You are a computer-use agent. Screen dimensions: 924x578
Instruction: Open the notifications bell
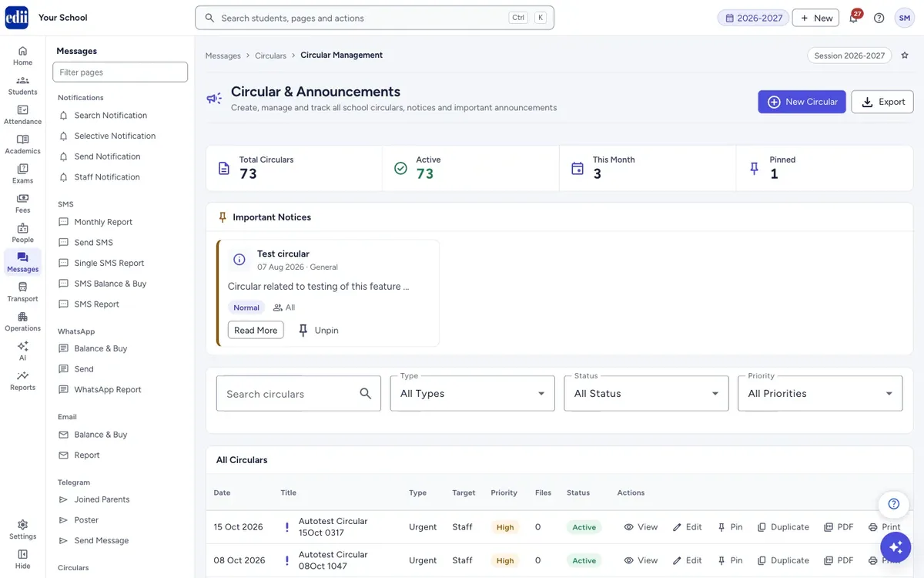pyautogui.click(x=854, y=18)
